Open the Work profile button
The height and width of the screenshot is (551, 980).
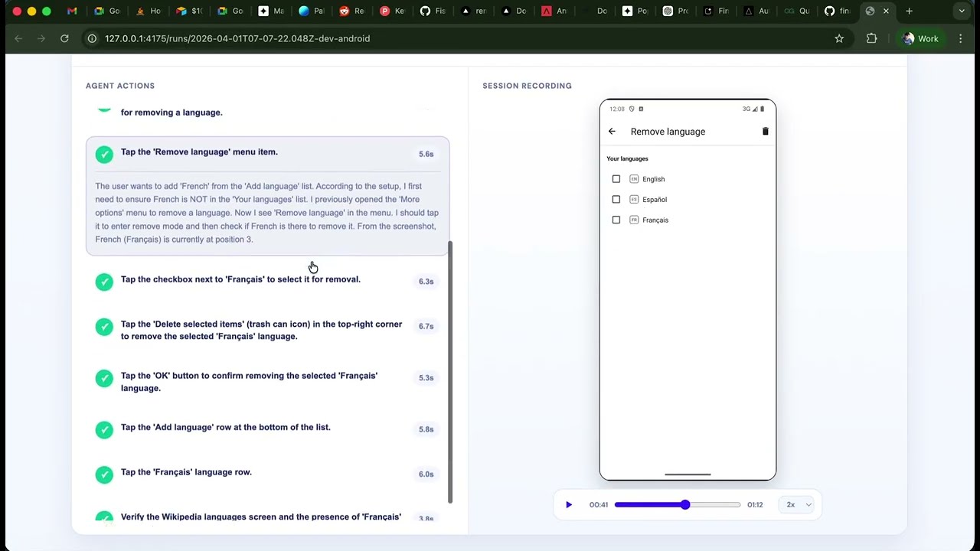(x=920, y=38)
